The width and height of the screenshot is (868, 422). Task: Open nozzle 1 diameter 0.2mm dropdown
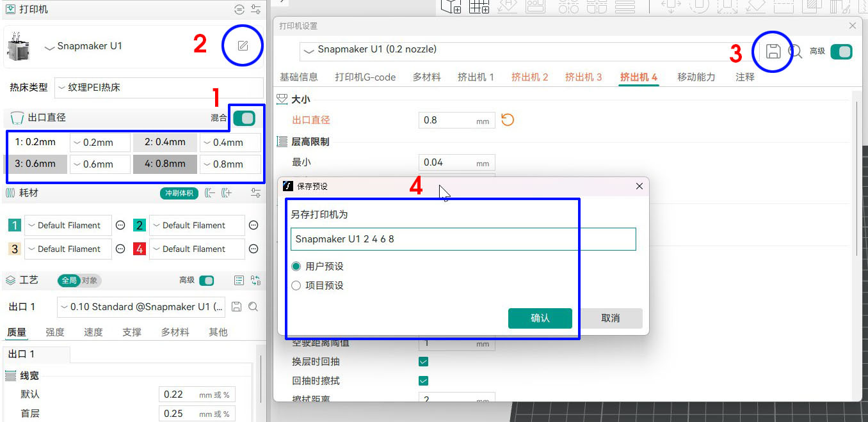[99, 143]
